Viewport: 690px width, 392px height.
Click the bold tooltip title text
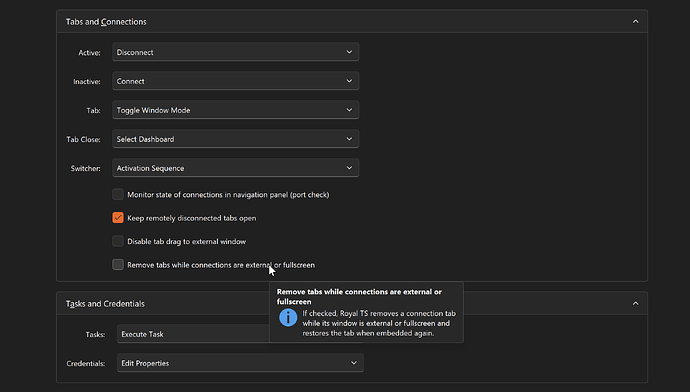pos(359,297)
